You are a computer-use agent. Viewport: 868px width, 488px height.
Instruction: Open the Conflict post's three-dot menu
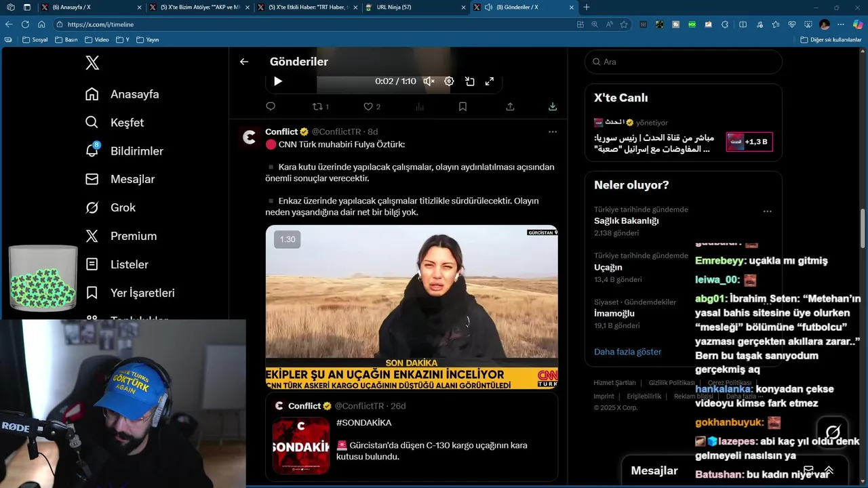click(553, 132)
